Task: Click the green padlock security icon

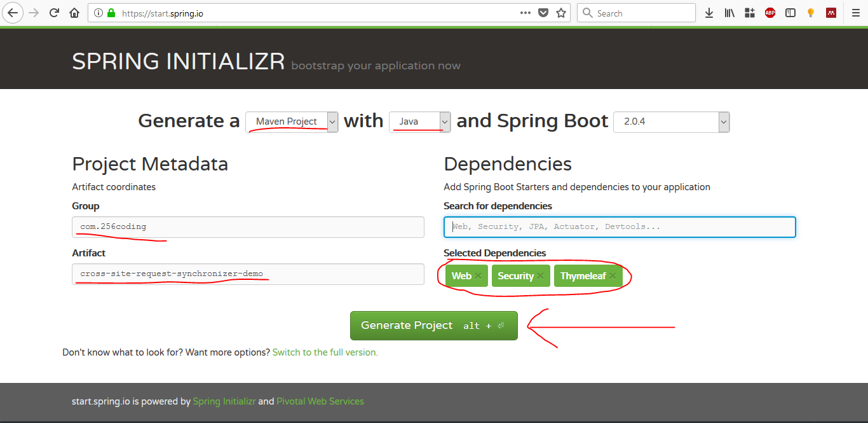Action: [x=111, y=13]
